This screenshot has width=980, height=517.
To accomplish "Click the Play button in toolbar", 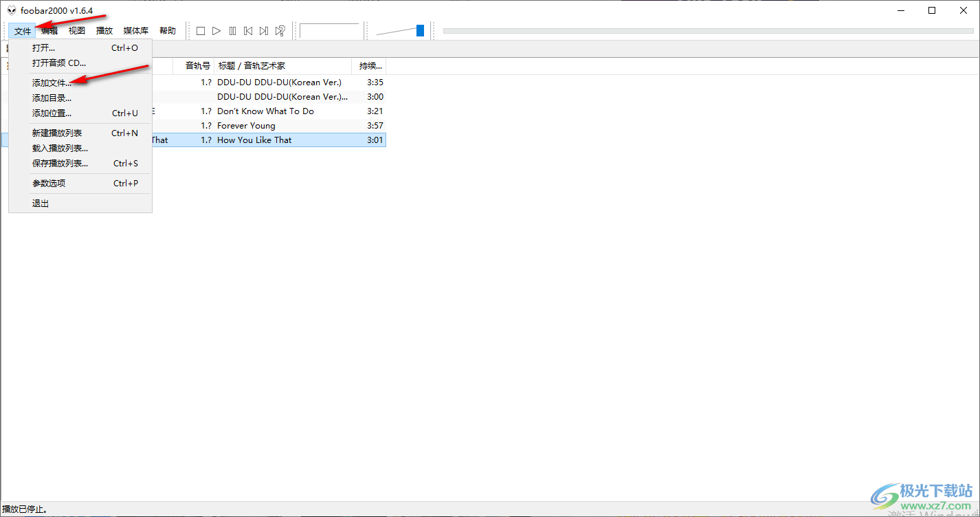I will (x=216, y=31).
